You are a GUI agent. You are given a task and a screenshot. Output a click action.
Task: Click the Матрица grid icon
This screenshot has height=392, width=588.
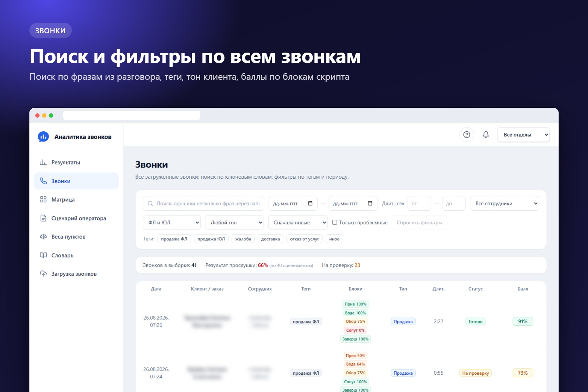[43, 200]
